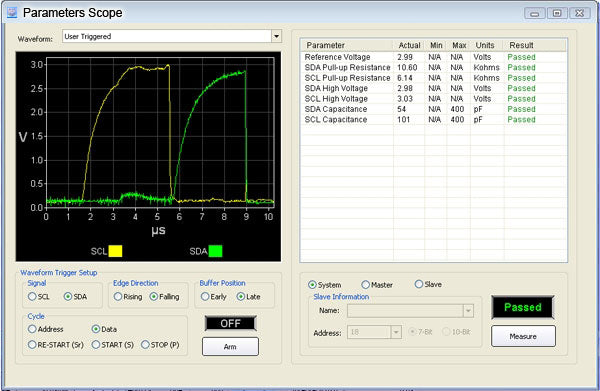The image size is (600, 391).
Task: Click the 10.60 actual value cell
Action: click(408, 67)
